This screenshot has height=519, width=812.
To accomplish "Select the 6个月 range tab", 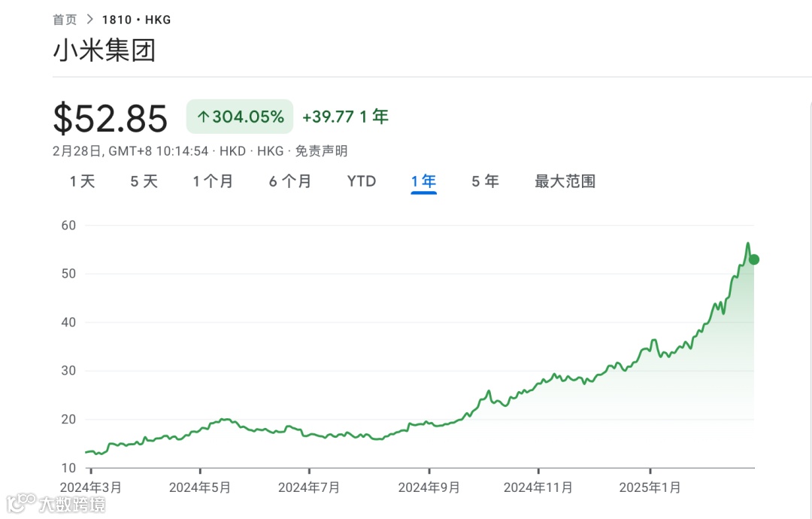I will (290, 181).
